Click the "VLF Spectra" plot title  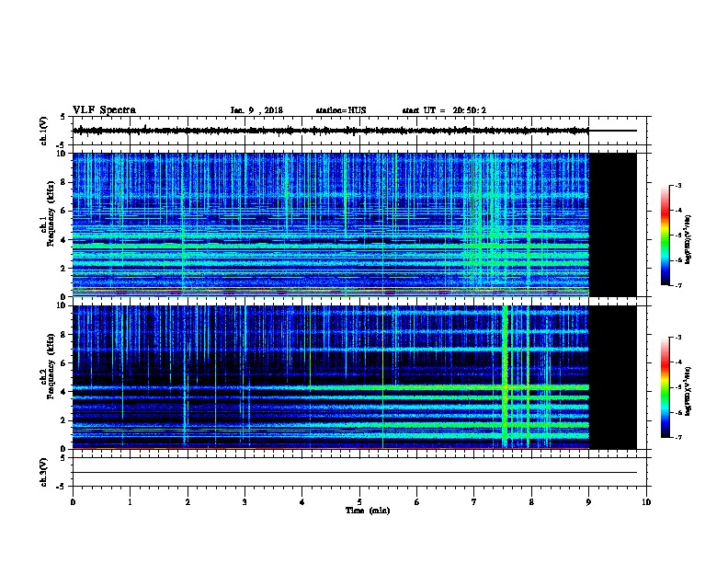[104, 110]
